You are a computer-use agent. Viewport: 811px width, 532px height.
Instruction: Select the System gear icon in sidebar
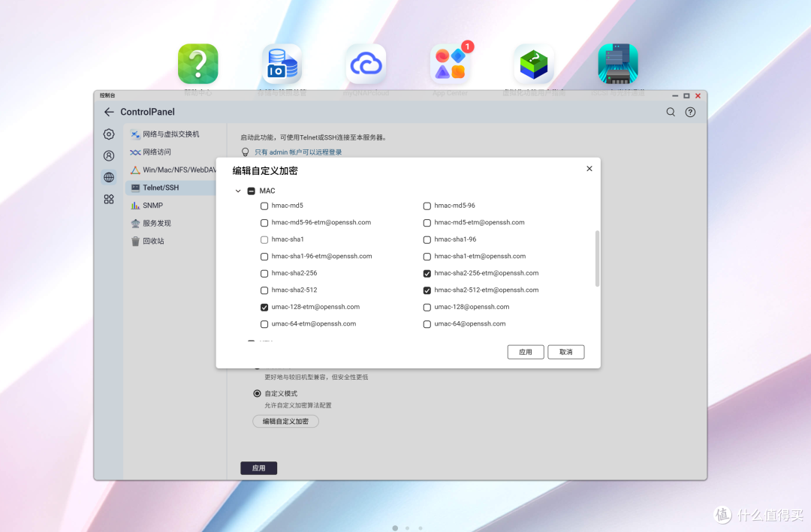coord(109,134)
